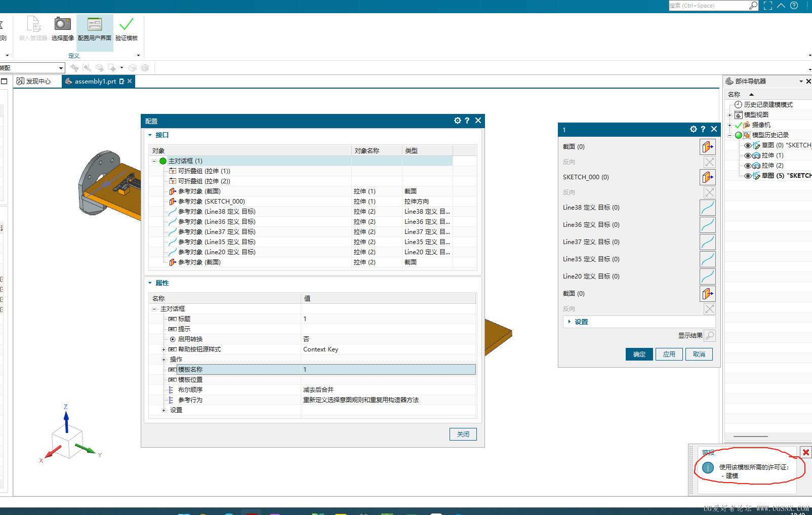Image resolution: width=812 pixels, height=515 pixels.
Task: Click Line36 定义 目标 curve select icon
Action: pos(708,225)
